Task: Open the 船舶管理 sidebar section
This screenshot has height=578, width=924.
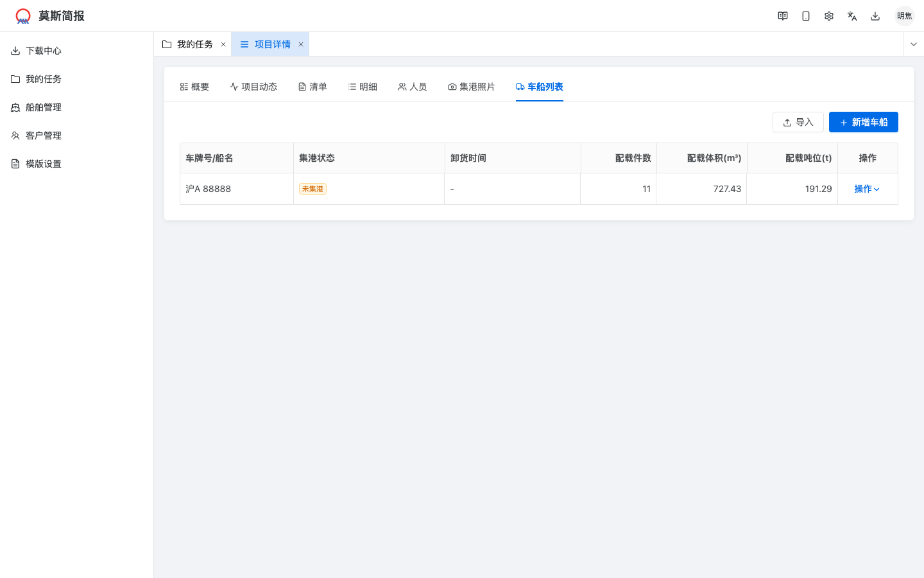Action: click(44, 107)
